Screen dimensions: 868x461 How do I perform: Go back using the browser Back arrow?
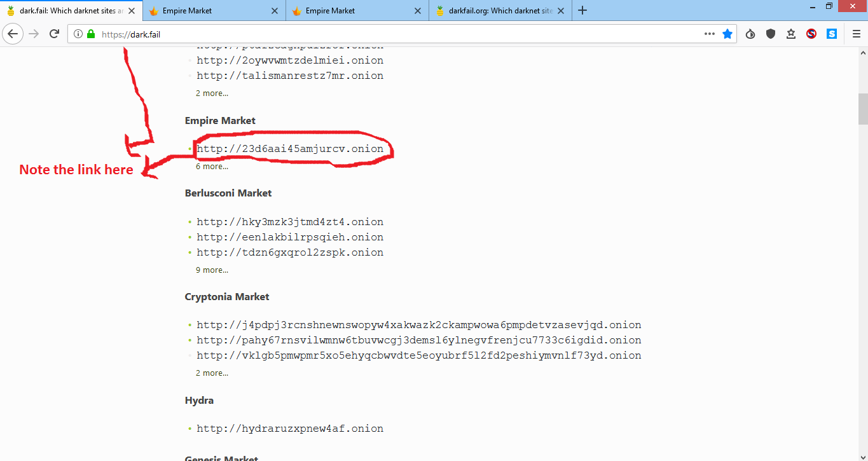click(x=13, y=34)
